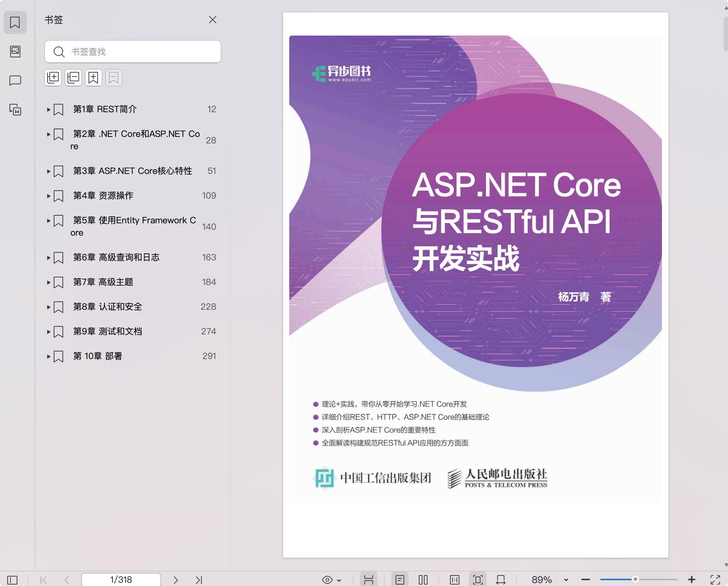Go to 第4章 资源操作
Viewport: 728px width, 586px height.
[x=103, y=196]
